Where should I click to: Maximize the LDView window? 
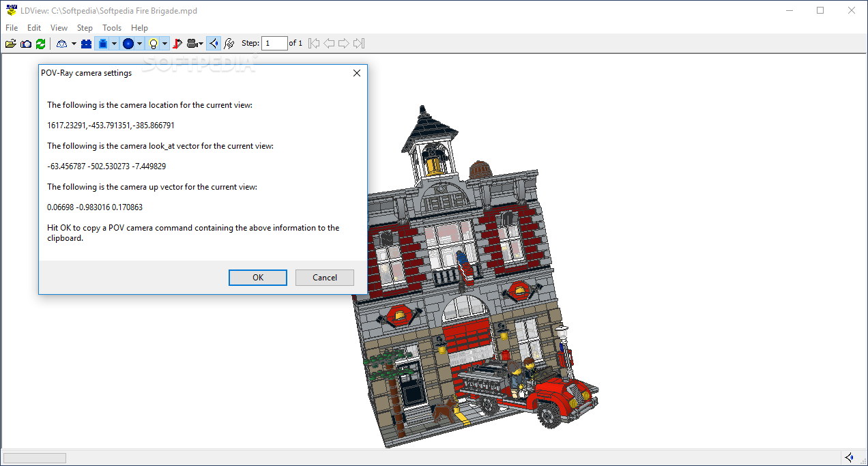click(820, 10)
